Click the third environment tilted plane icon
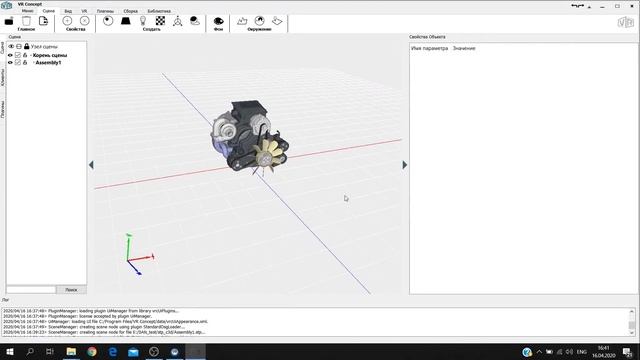 (277, 21)
